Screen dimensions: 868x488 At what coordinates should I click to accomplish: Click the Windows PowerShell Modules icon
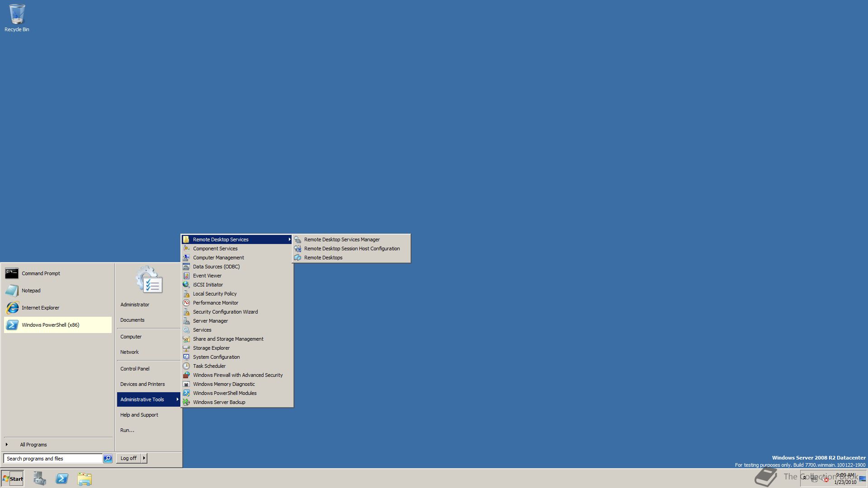(x=186, y=393)
